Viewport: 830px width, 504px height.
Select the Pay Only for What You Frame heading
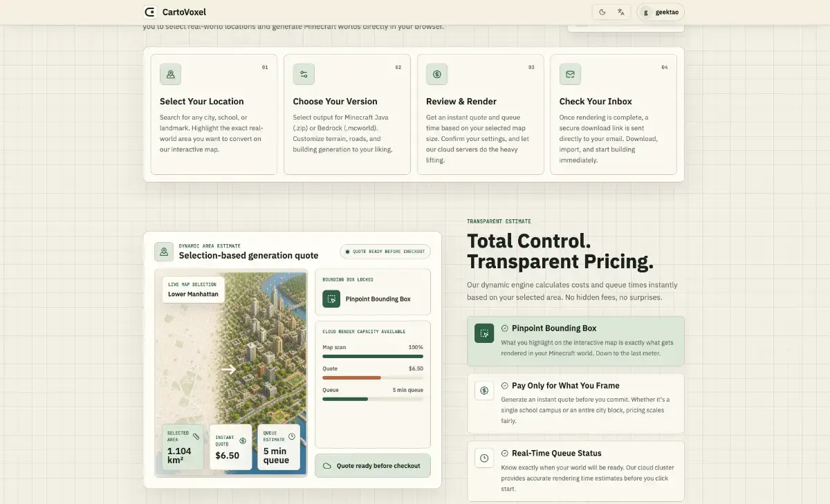[x=566, y=386]
